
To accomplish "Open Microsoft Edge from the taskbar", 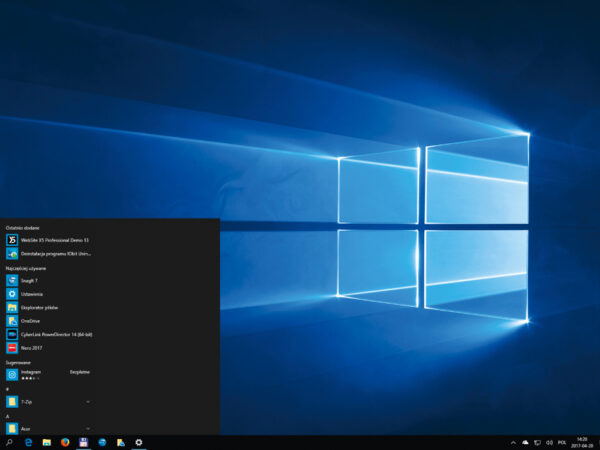I will pos(28,442).
